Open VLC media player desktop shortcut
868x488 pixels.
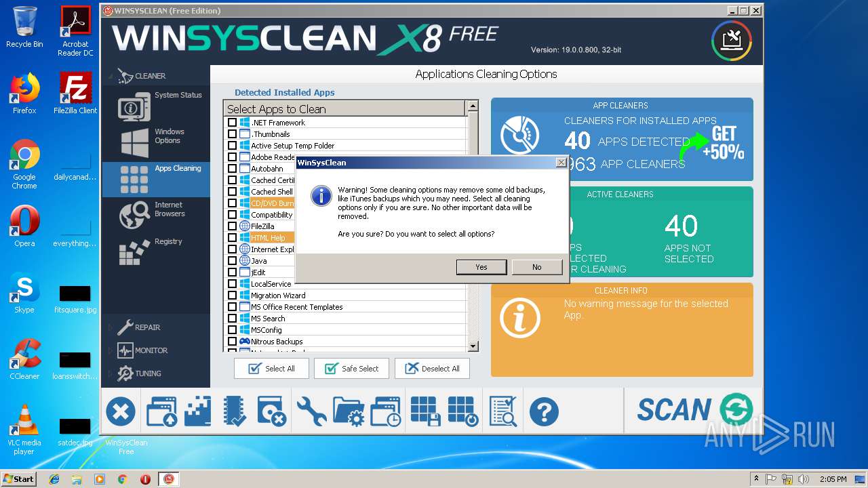click(x=24, y=430)
